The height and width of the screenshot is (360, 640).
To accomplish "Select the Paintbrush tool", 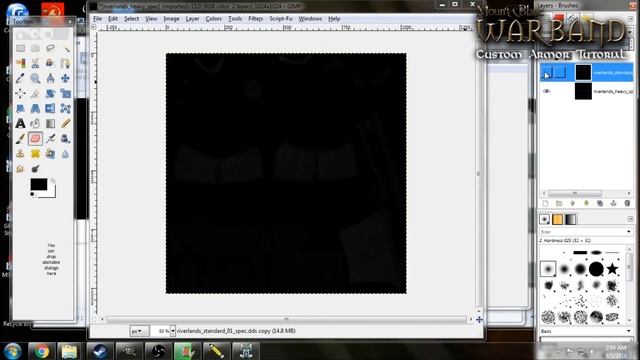I will 20,139.
